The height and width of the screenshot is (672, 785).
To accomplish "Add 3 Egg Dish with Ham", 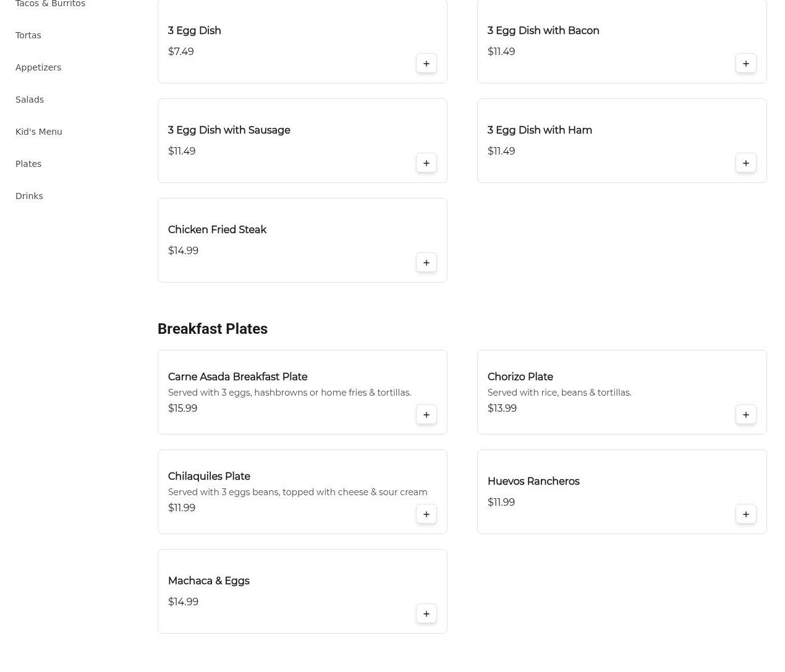I will pyautogui.click(x=745, y=163).
